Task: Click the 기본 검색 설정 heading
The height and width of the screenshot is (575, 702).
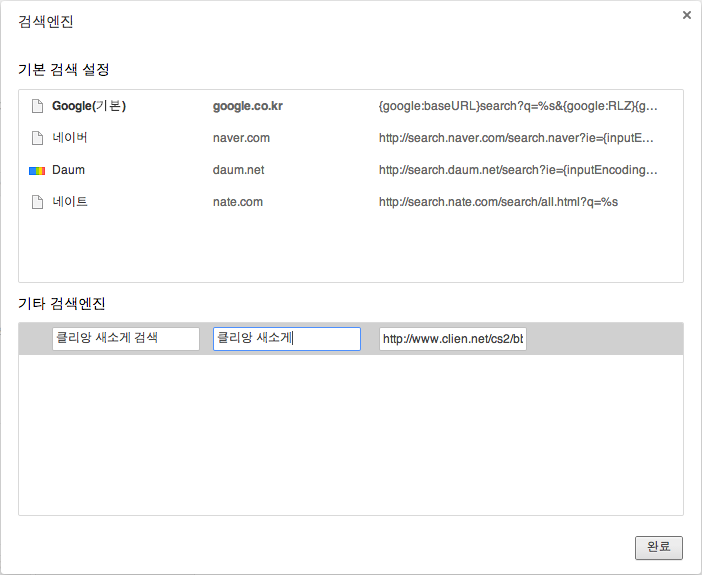Action: [64, 69]
